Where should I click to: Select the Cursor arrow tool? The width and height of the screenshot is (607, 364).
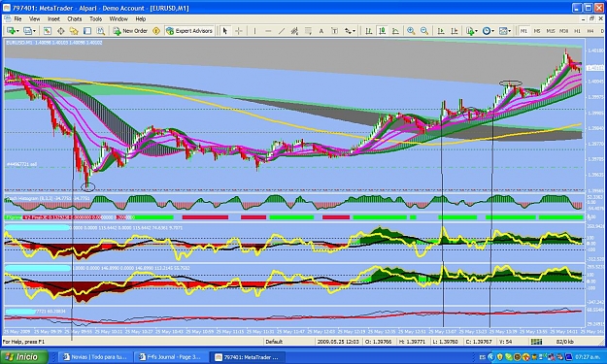tap(225, 31)
